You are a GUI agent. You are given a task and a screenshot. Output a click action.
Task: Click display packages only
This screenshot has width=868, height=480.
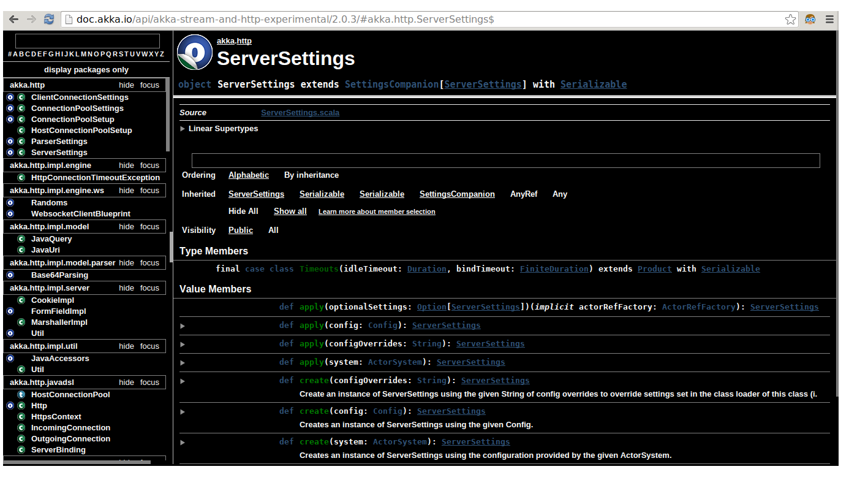(x=86, y=70)
